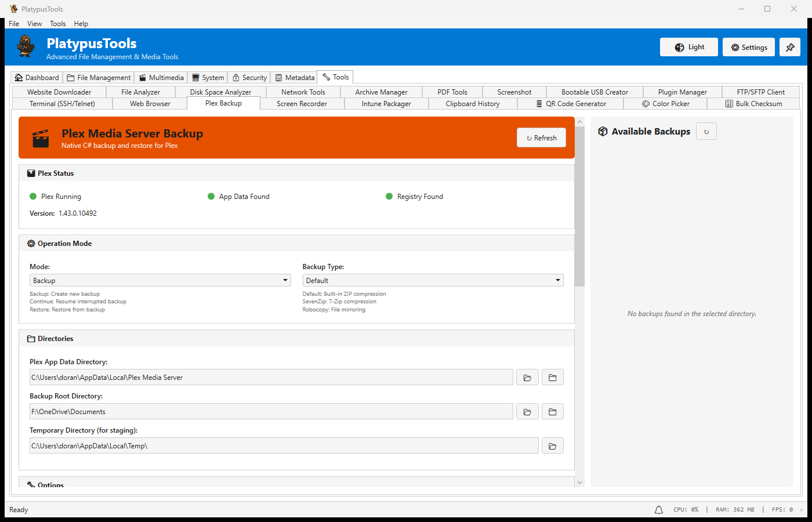Switch to the Dashboard tab
The height and width of the screenshot is (522, 812).
coord(37,78)
